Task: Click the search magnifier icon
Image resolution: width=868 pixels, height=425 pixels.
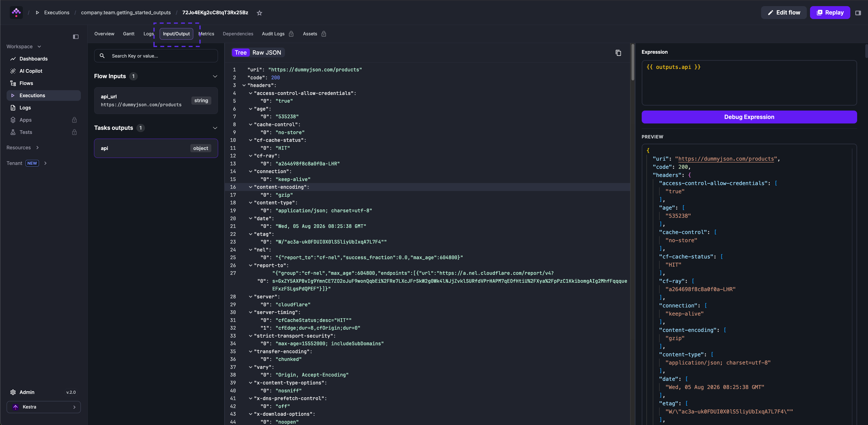Action: pyautogui.click(x=102, y=56)
